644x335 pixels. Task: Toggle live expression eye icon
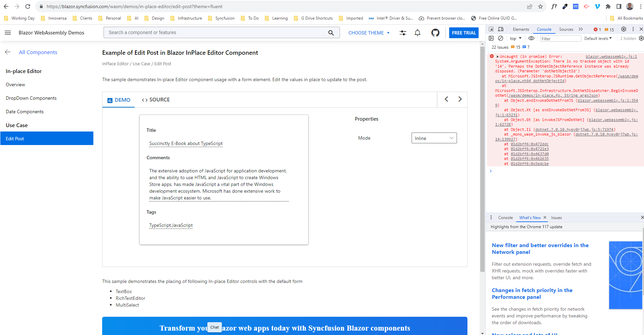point(531,39)
